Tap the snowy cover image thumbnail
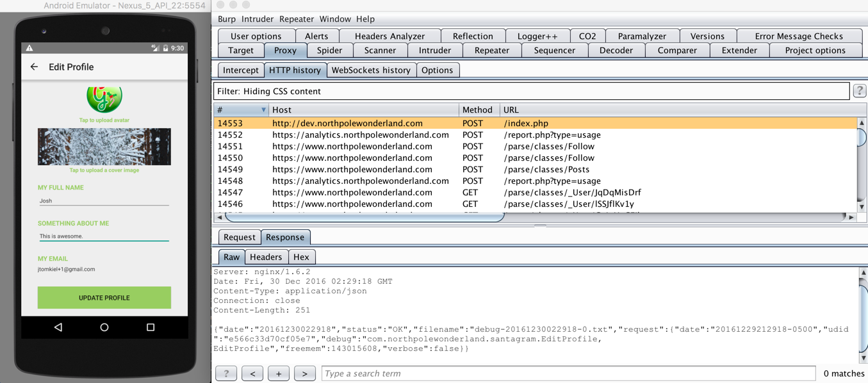 click(104, 147)
